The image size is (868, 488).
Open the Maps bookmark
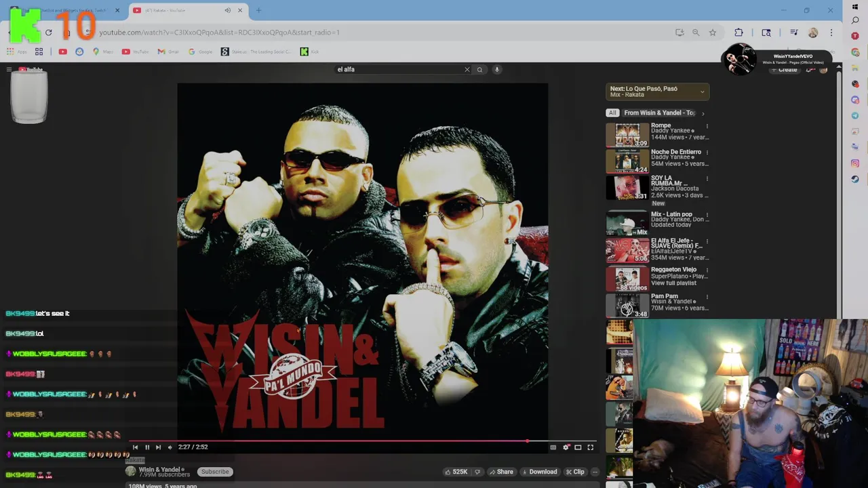[102, 52]
